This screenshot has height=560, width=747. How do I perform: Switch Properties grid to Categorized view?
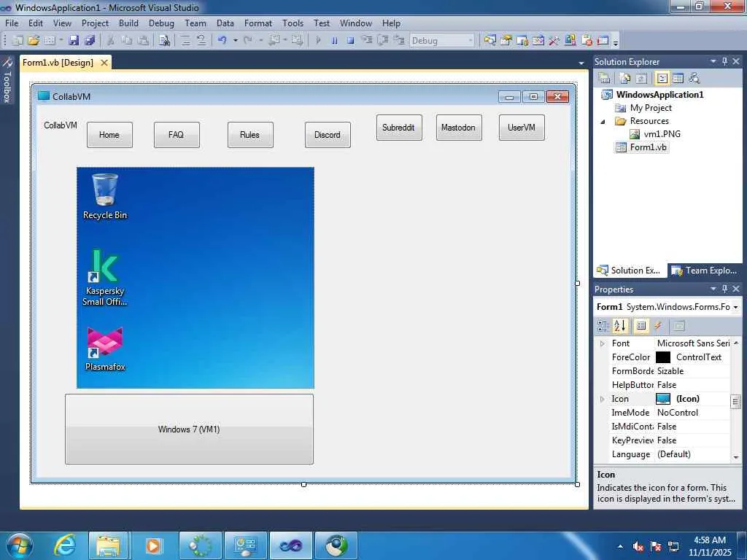[x=603, y=326]
